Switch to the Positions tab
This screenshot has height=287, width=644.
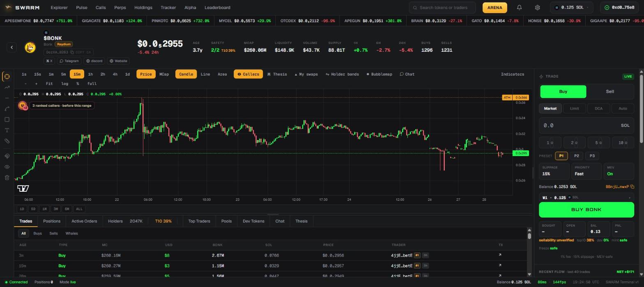point(52,221)
